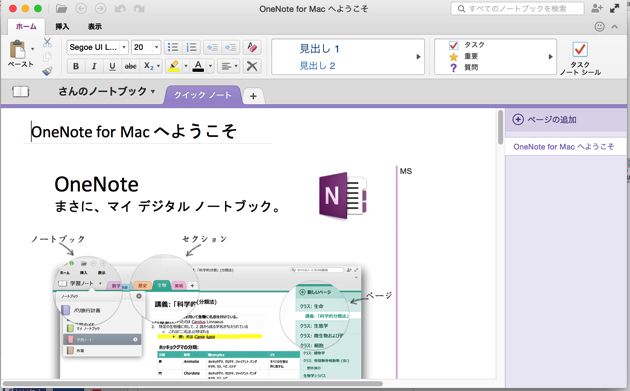Select the クイック ノート section tab
This screenshot has height=391, width=630.
[x=203, y=95]
